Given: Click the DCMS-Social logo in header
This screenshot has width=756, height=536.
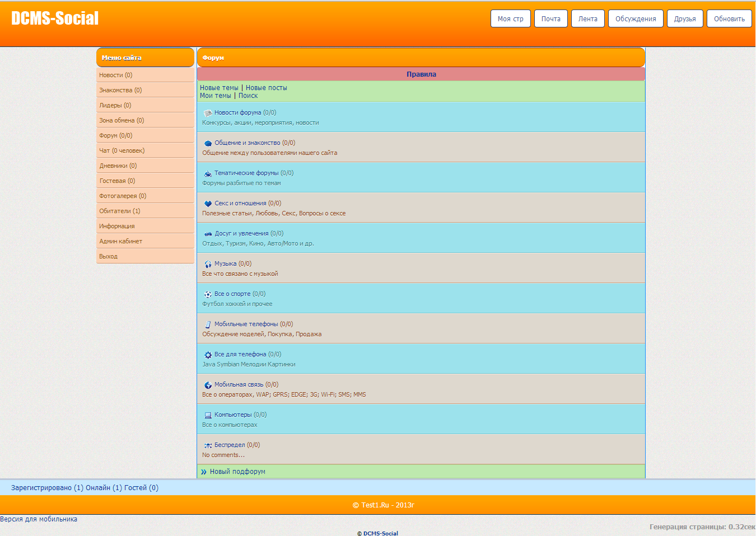Looking at the screenshot, I should coord(55,18).
